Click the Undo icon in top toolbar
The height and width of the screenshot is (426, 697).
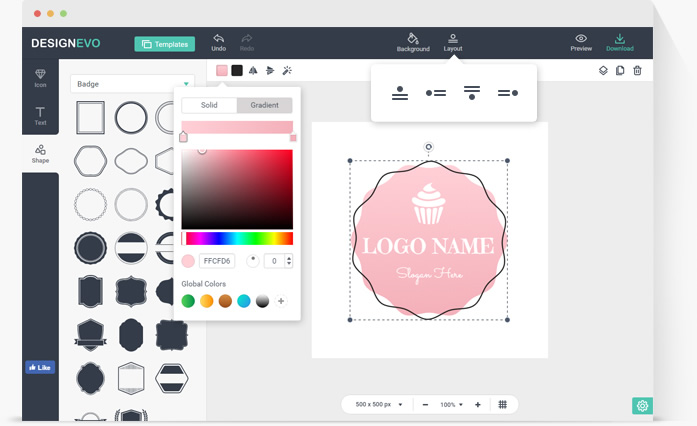[x=218, y=40]
